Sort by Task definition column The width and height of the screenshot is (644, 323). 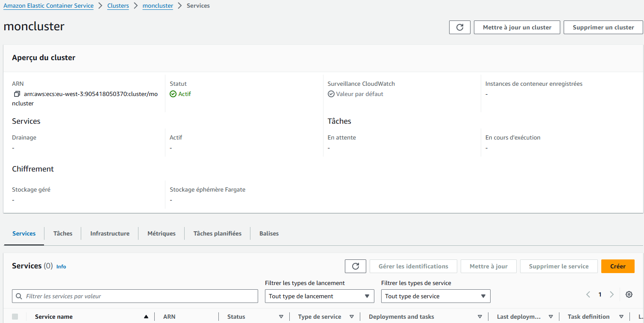pos(621,317)
